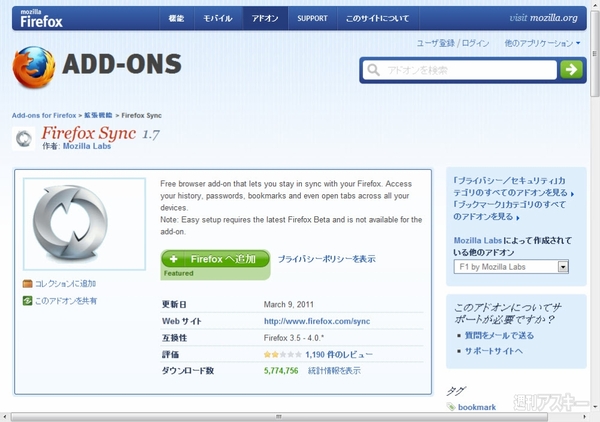The height and width of the screenshot is (422, 600).
Task: Follow the visit mozilla.org link
Action: pyautogui.click(x=543, y=18)
